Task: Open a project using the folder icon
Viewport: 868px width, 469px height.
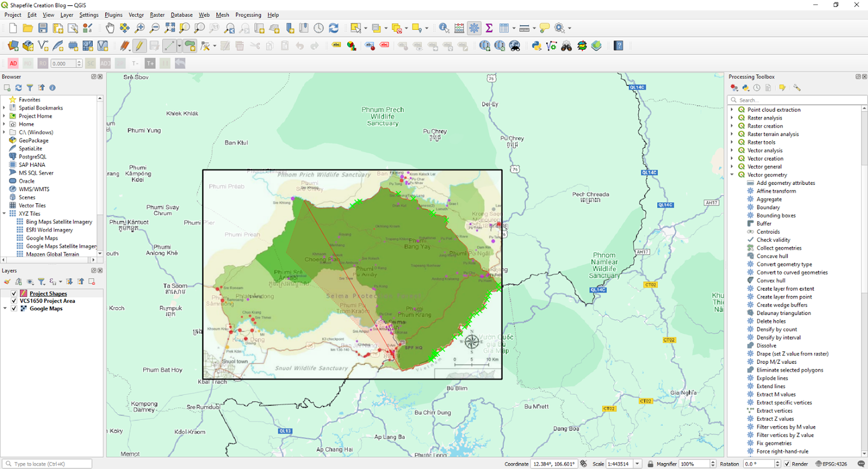Action: pos(28,28)
